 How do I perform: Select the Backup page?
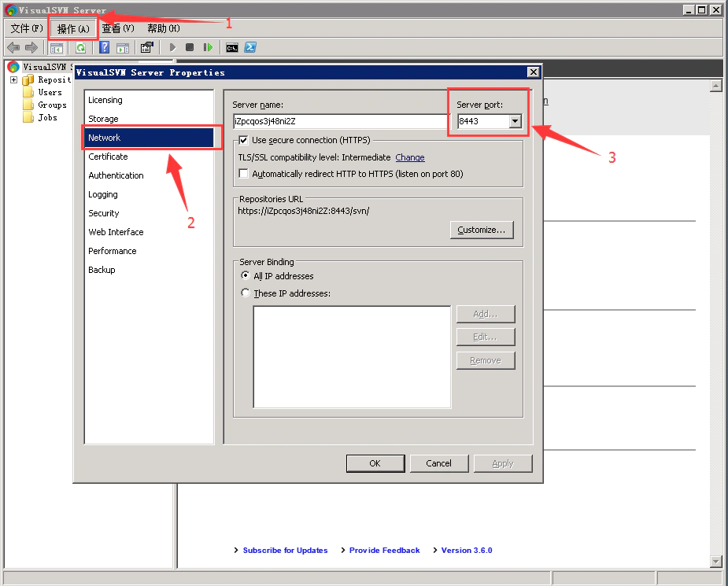(x=149, y=270)
